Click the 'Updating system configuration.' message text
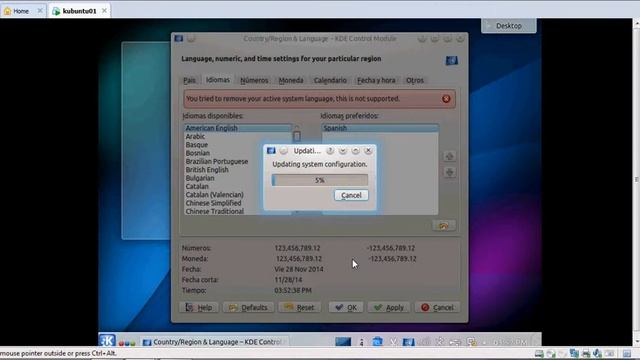The image size is (640, 360). [320, 164]
